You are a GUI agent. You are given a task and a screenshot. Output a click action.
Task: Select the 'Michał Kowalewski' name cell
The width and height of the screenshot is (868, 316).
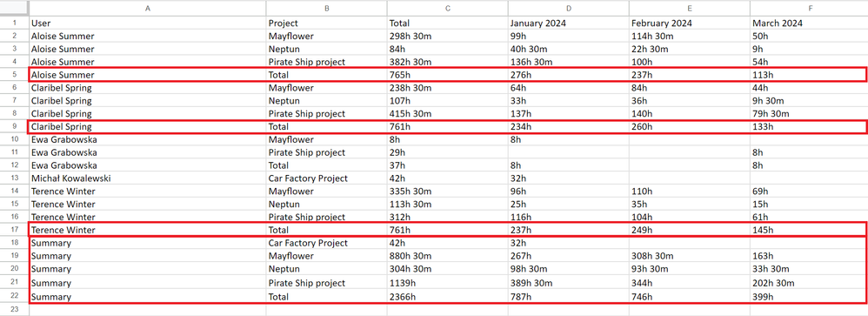[147, 178]
